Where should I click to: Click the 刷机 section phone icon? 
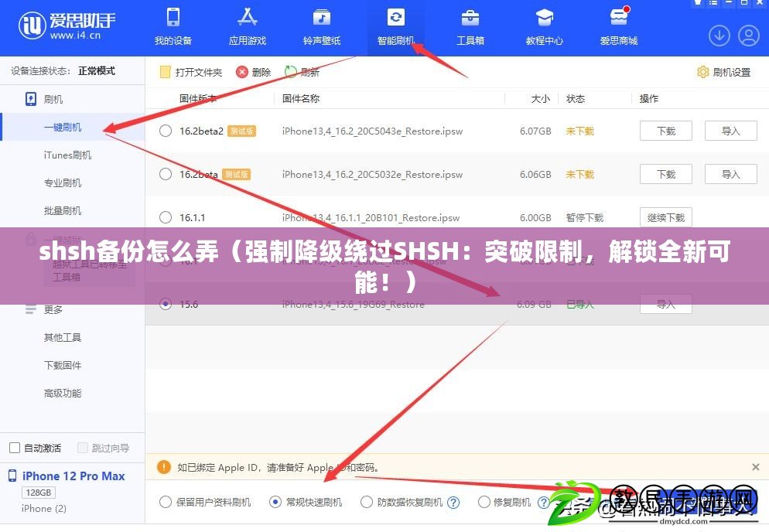pyautogui.click(x=30, y=99)
